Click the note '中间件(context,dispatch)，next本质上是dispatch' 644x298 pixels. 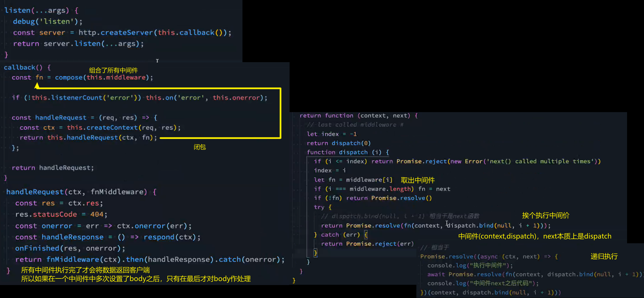[535, 236]
